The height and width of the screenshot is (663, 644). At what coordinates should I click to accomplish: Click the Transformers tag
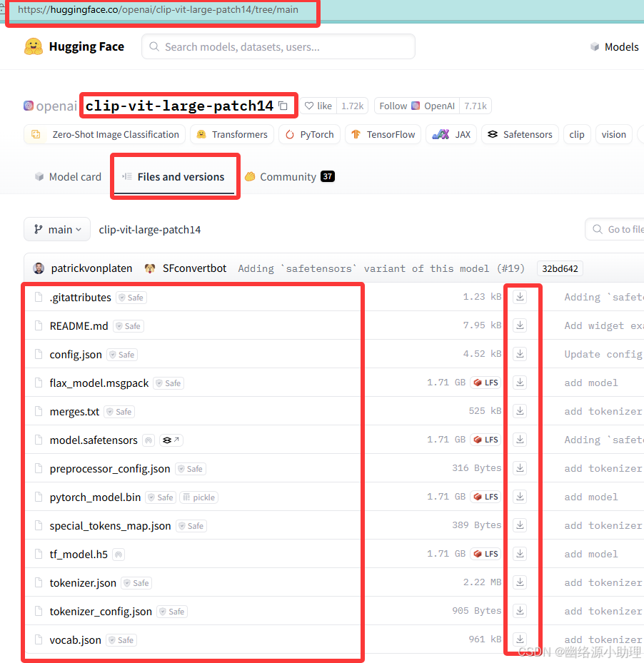click(x=232, y=134)
